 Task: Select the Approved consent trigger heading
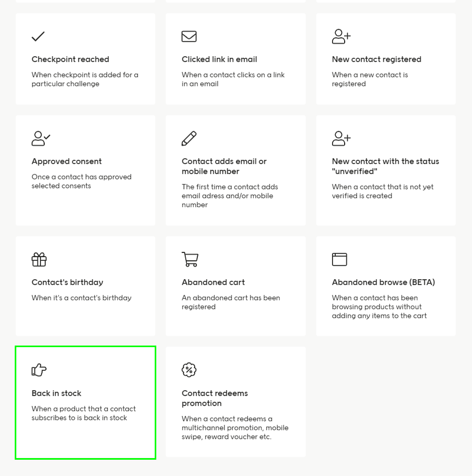point(66,161)
